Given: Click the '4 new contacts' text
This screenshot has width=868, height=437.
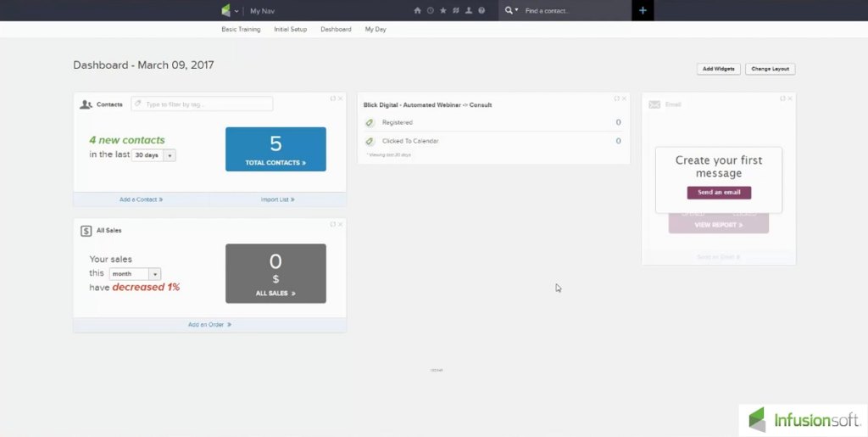Looking at the screenshot, I should [127, 140].
